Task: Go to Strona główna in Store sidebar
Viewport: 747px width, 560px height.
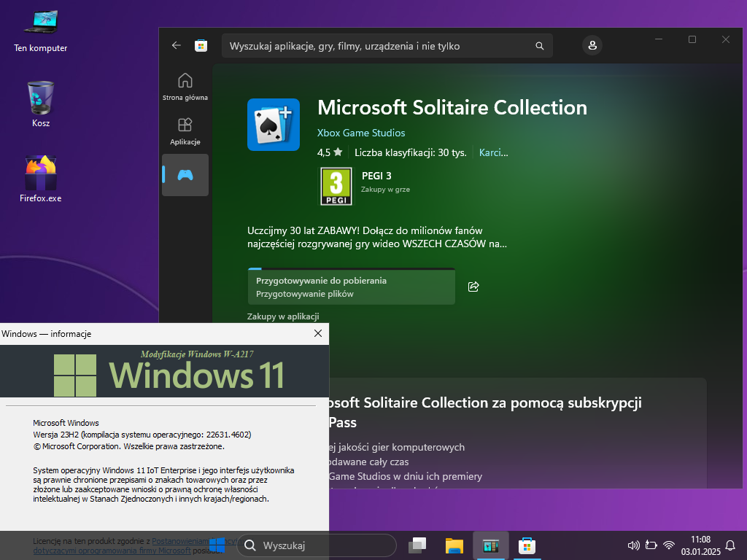Action: pos(185,86)
